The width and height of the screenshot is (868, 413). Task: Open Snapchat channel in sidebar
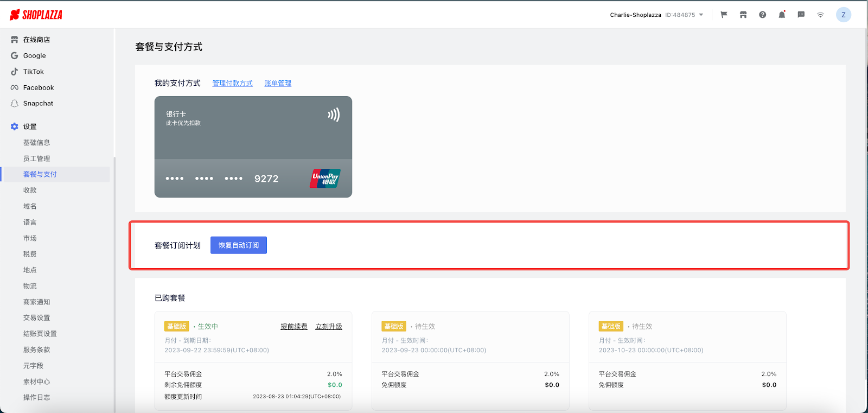tap(38, 103)
